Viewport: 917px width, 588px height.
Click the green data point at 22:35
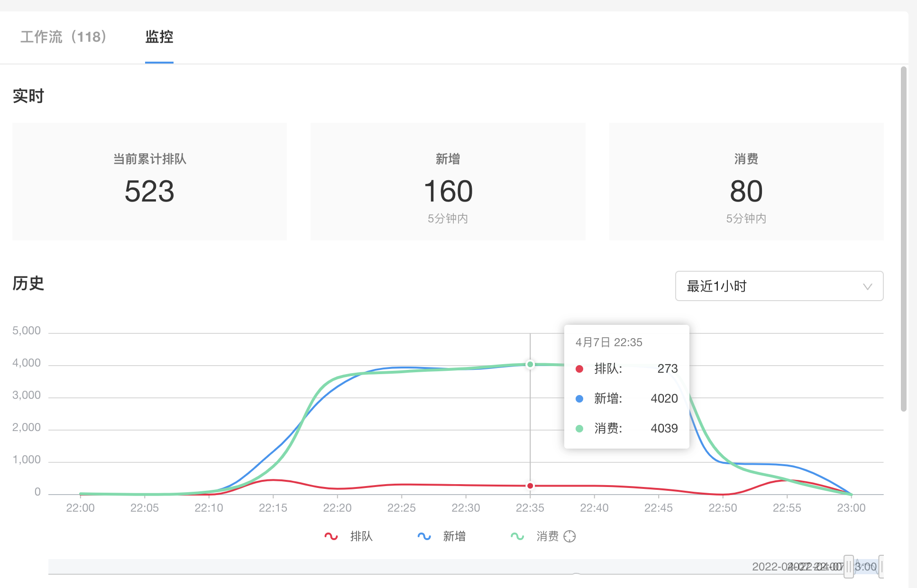point(530,364)
